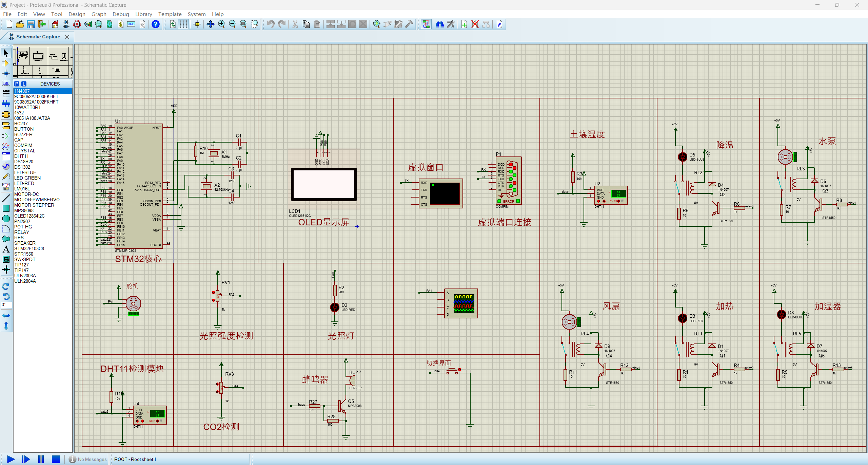868x465 pixels.
Task: Activate the Junction dot mode
Action: (x=6, y=73)
